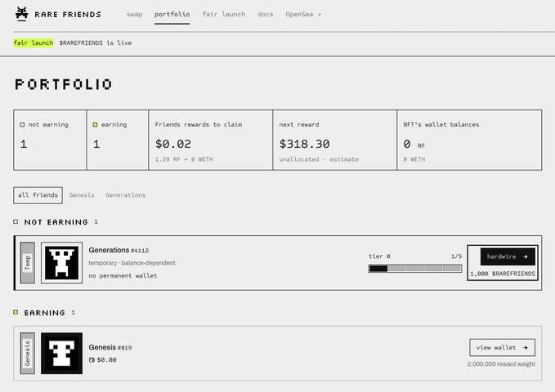Click the "0 WETH" balance text
This screenshot has height=392, width=555.
(414, 159)
